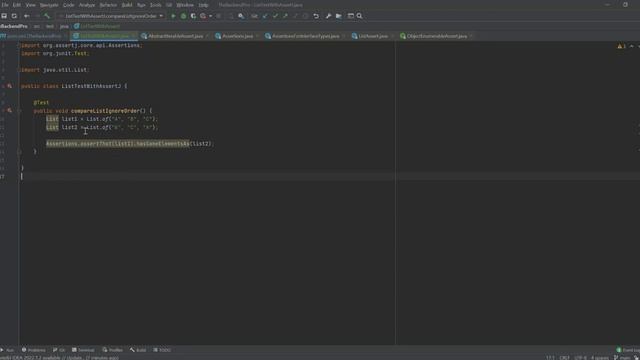This screenshot has height=360, width=640.
Task: Open the Problems tool window button
Action: (33, 350)
